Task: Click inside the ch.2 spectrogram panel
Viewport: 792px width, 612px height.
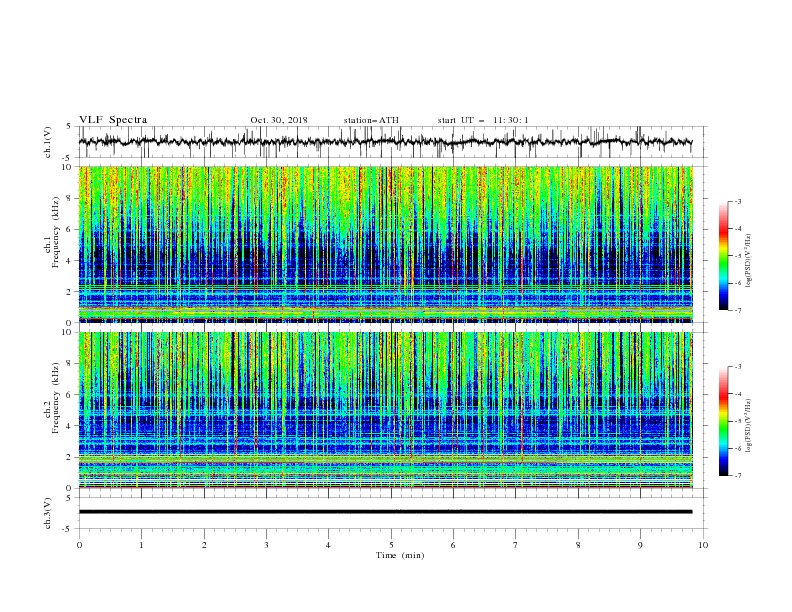Action: 385,410
